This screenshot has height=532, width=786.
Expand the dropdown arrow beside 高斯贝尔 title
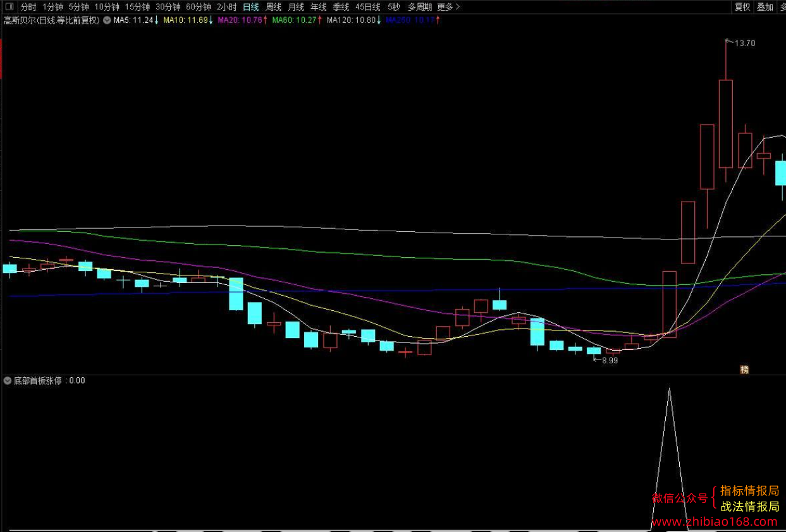pos(107,20)
